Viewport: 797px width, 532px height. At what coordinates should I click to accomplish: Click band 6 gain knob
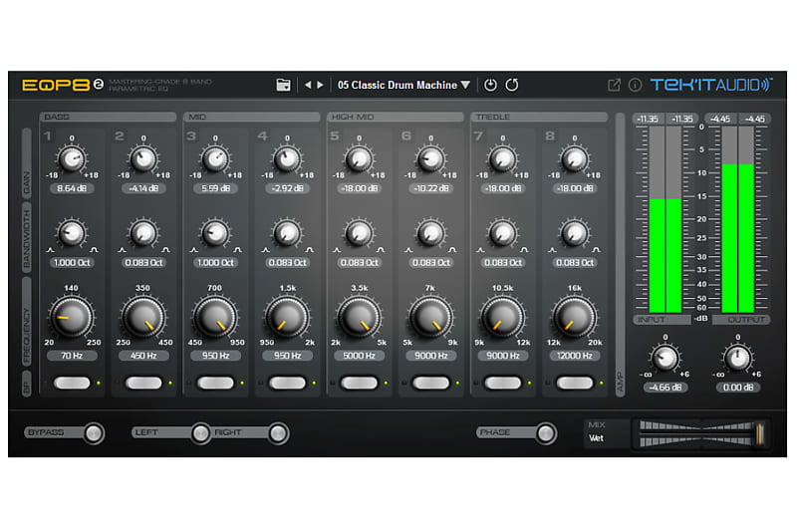[431, 159]
